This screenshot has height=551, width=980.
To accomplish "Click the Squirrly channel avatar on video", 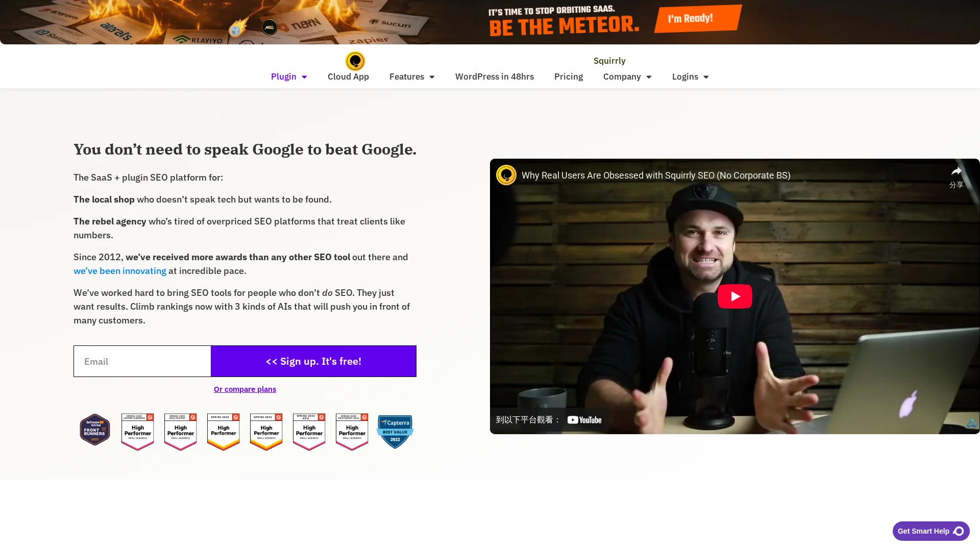I will (506, 175).
